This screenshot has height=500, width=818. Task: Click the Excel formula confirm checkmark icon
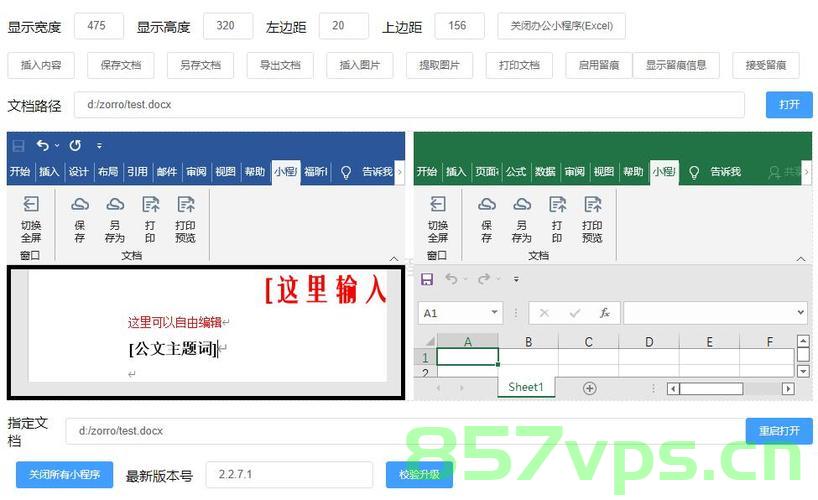point(575,313)
